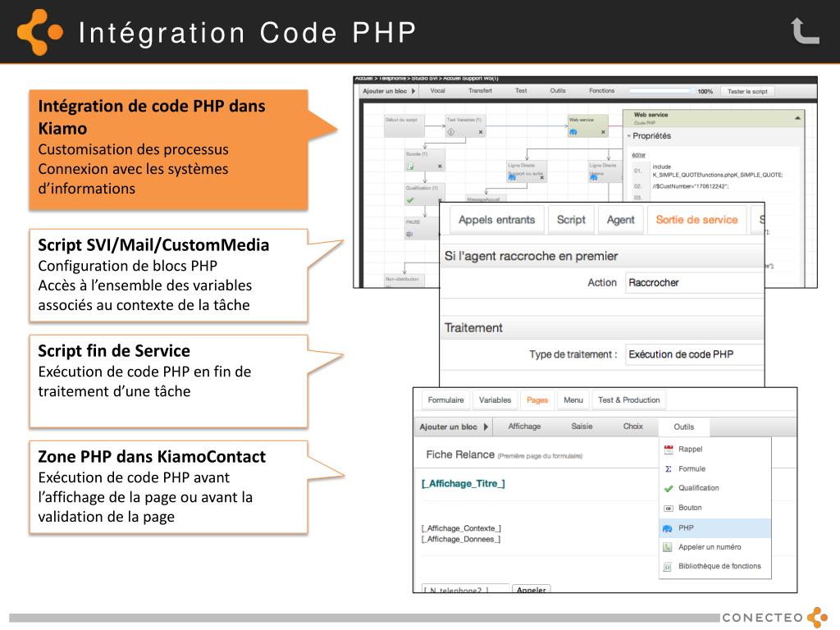
Task: Click the Début du script block
Action: coord(404,126)
